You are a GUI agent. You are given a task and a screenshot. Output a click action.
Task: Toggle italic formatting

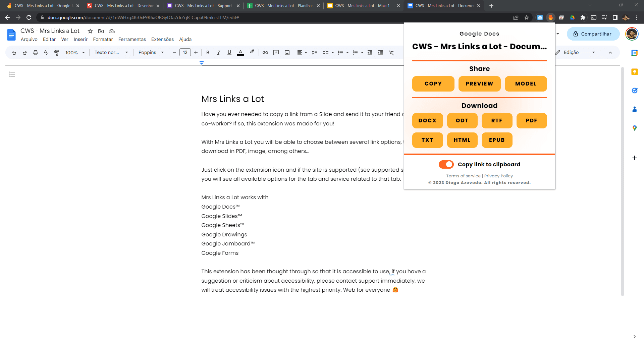(219, 53)
